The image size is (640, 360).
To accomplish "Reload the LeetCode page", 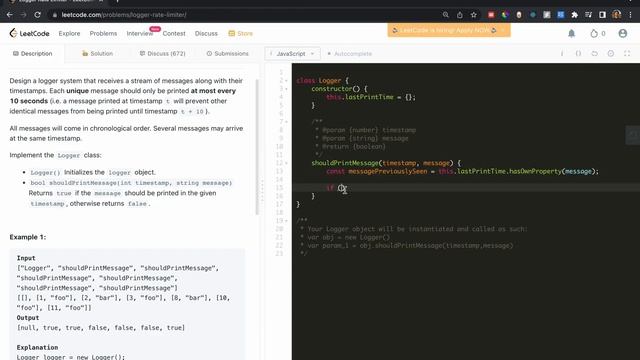I will click(38, 15).
